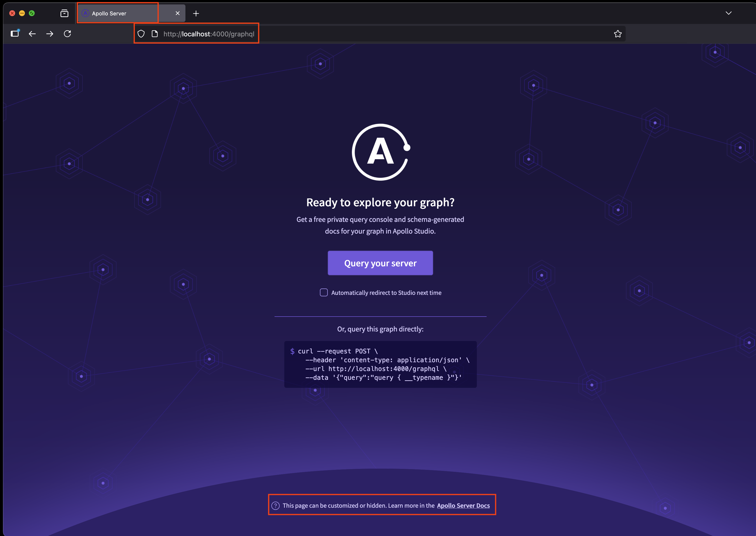The image size is (756, 536).
Task: Toggle the browser sidebar icon
Action: 15,33
